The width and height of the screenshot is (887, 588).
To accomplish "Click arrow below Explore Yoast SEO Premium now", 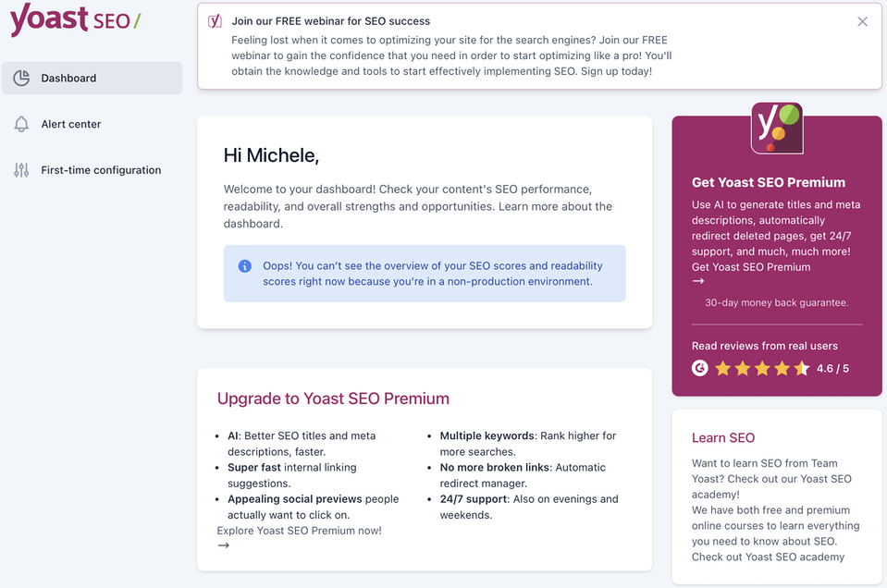I will tap(224, 545).
